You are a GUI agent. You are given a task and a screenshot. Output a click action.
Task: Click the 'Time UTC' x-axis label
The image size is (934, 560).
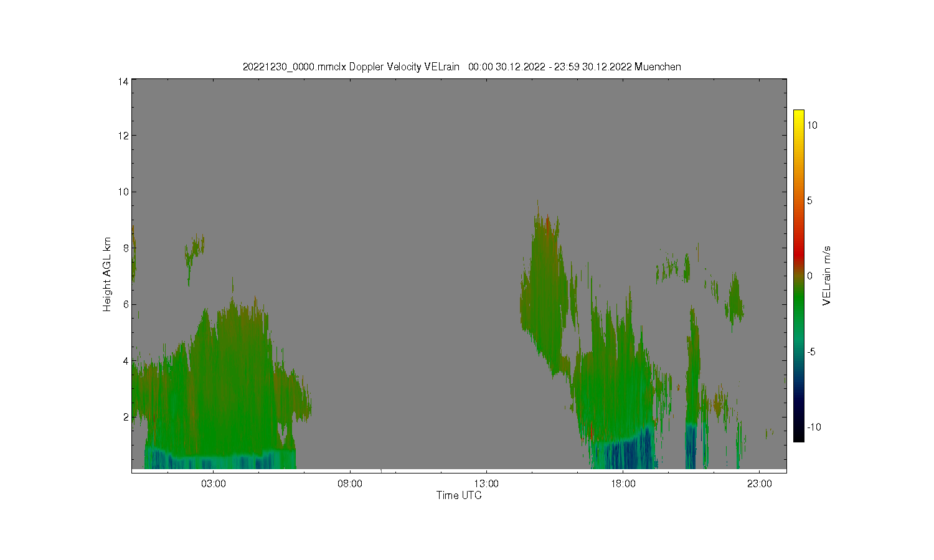459,495
